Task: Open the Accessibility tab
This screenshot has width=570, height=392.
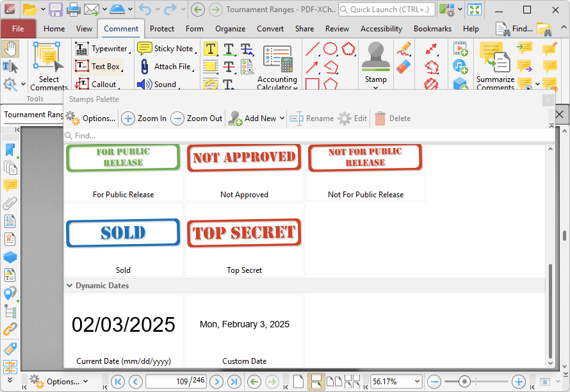Action: [381, 29]
